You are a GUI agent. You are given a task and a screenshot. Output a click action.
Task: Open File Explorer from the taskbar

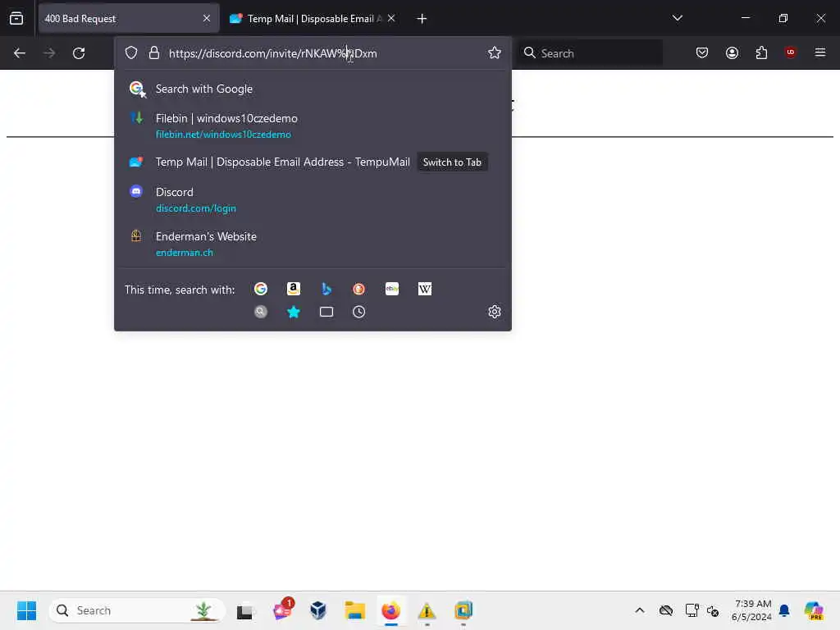[x=354, y=610]
